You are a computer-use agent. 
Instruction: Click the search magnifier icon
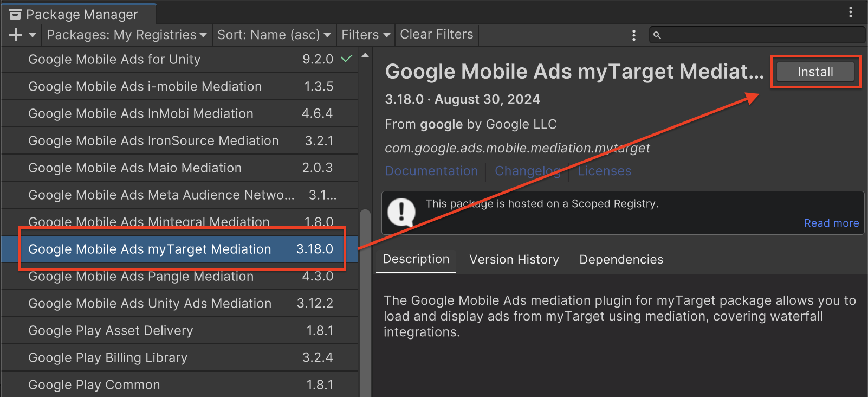click(657, 35)
